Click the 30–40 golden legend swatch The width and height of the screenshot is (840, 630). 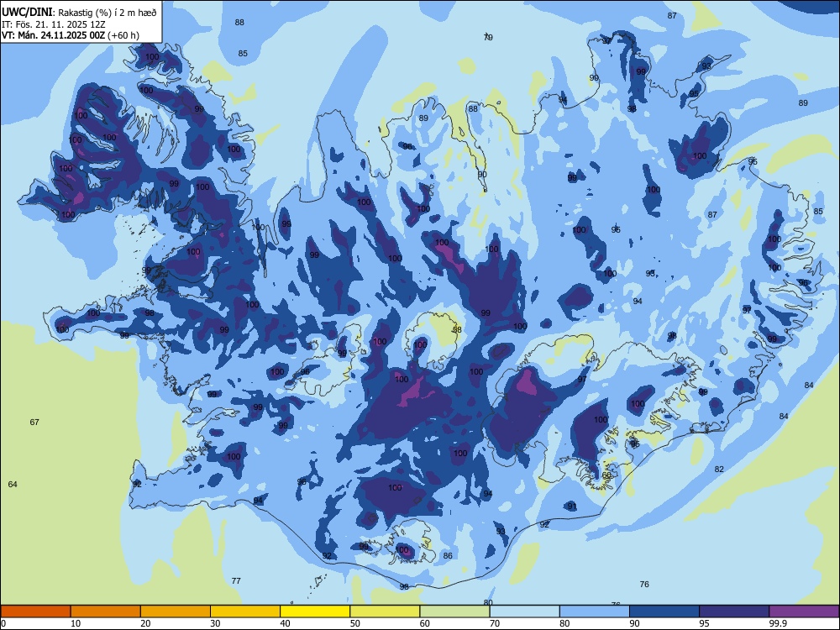[x=245, y=612]
